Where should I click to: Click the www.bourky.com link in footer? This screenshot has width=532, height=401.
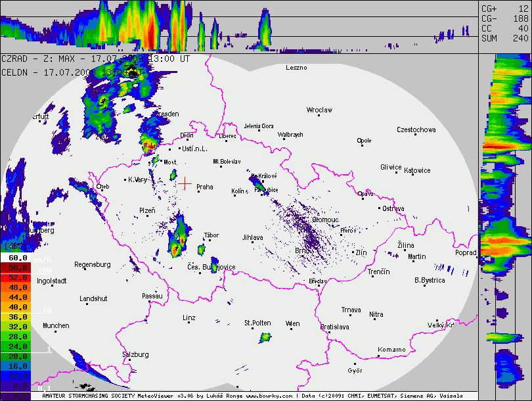point(269,397)
